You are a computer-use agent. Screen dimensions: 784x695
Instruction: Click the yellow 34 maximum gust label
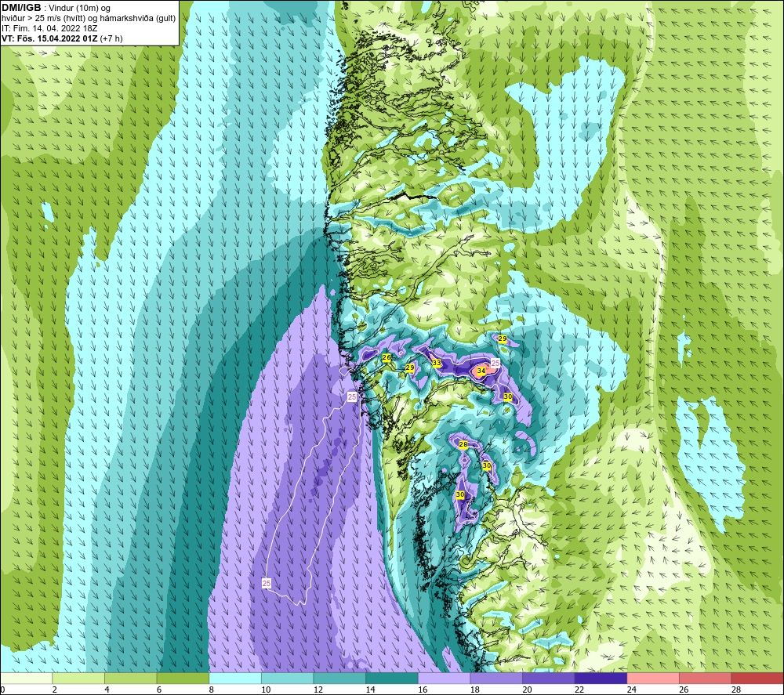click(x=481, y=371)
